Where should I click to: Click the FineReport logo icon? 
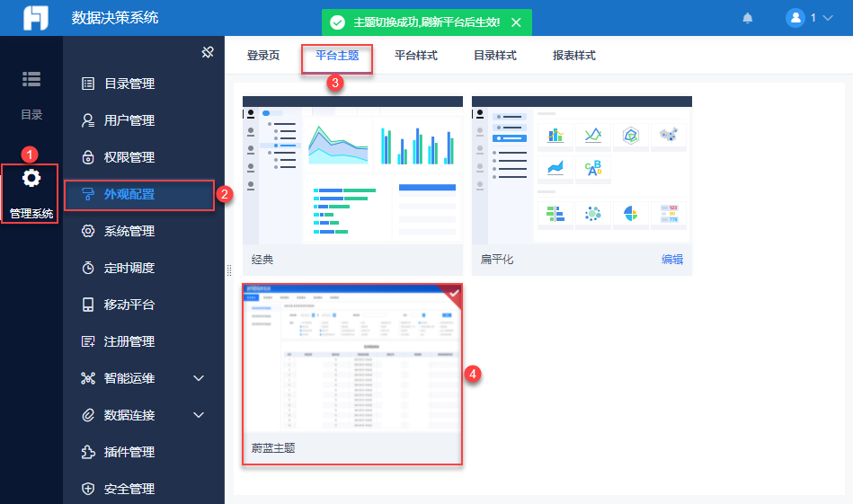pyautogui.click(x=36, y=18)
